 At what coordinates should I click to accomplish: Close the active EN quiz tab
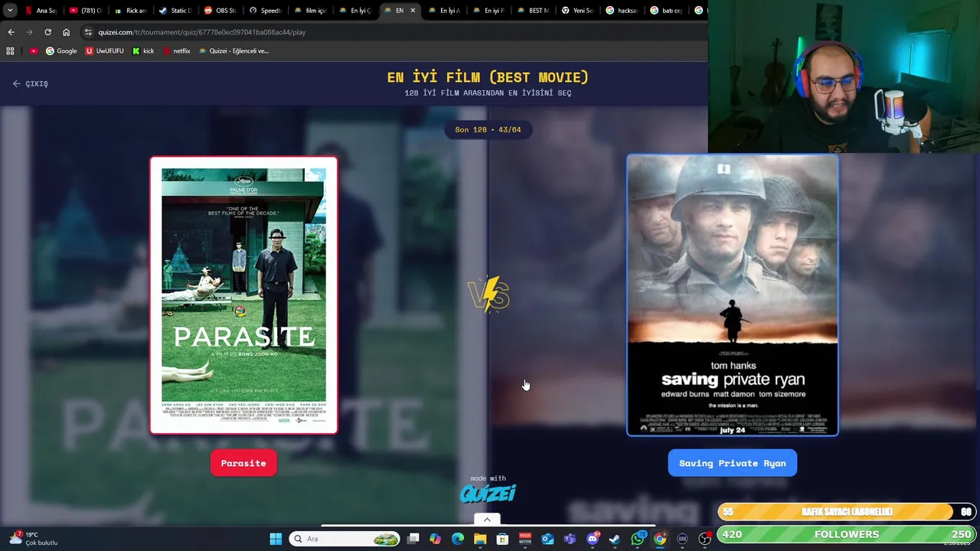tap(413, 11)
